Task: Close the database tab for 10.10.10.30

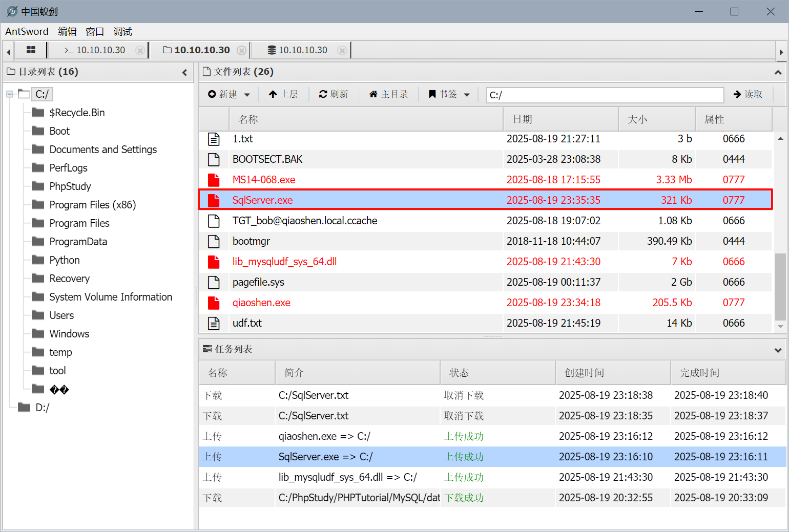Action: [342, 50]
